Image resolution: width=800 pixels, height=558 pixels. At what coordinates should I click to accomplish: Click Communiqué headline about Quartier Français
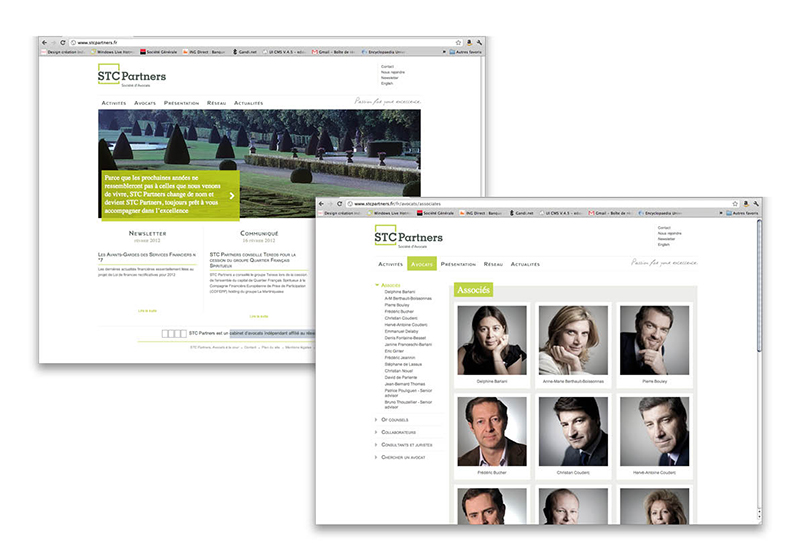(x=253, y=260)
